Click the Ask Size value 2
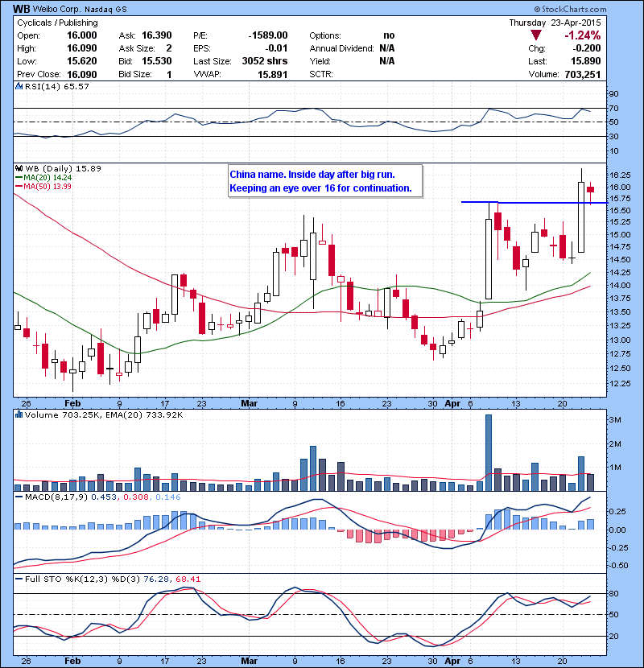Screen dimensions: 644x668 coord(169,48)
